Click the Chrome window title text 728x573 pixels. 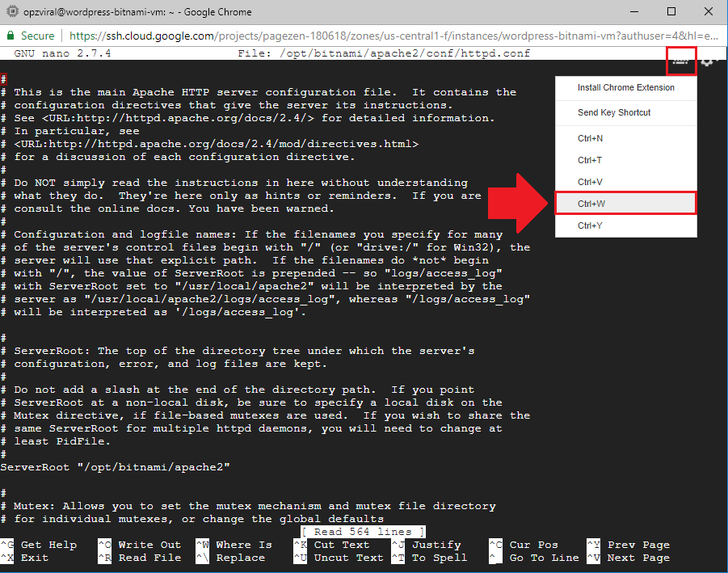point(137,12)
